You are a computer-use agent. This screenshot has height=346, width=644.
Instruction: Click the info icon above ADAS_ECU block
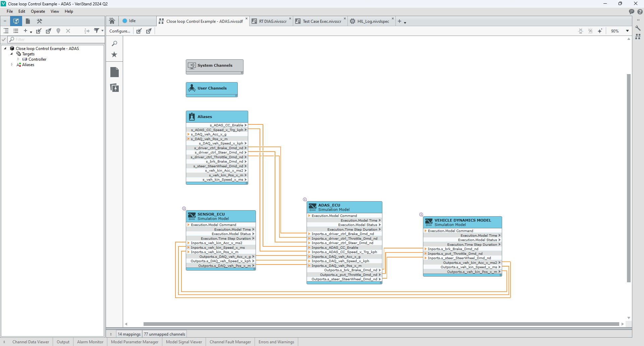(305, 199)
